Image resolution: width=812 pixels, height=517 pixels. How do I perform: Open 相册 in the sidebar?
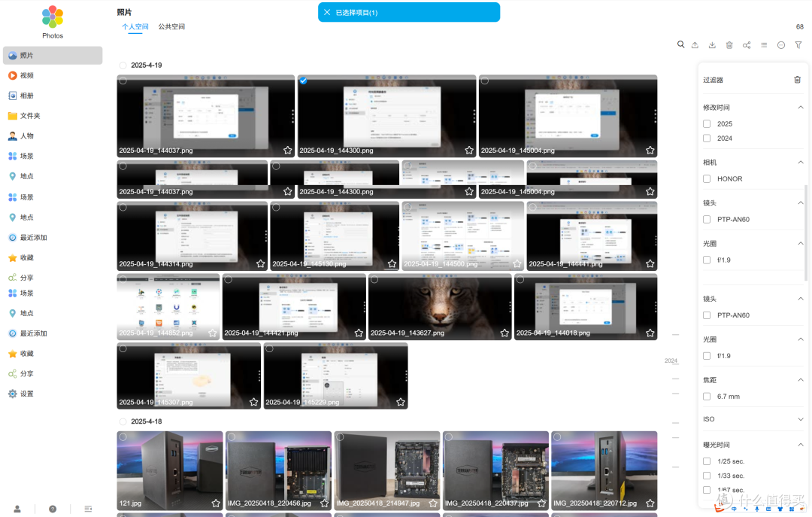coord(53,96)
